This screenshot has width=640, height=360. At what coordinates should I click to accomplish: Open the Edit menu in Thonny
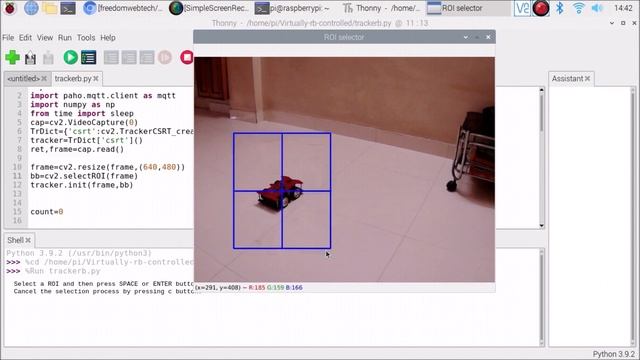pos(25,38)
